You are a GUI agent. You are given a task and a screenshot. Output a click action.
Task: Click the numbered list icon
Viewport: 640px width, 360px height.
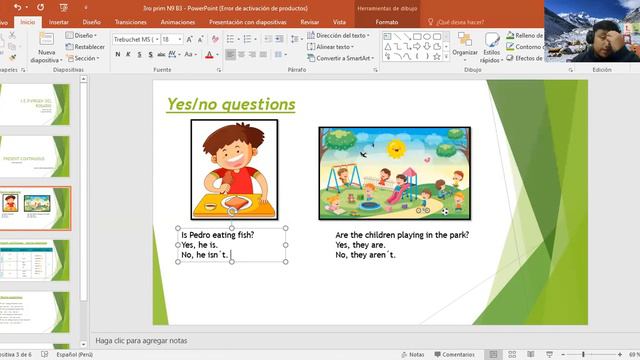pyautogui.click(x=247, y=39)
